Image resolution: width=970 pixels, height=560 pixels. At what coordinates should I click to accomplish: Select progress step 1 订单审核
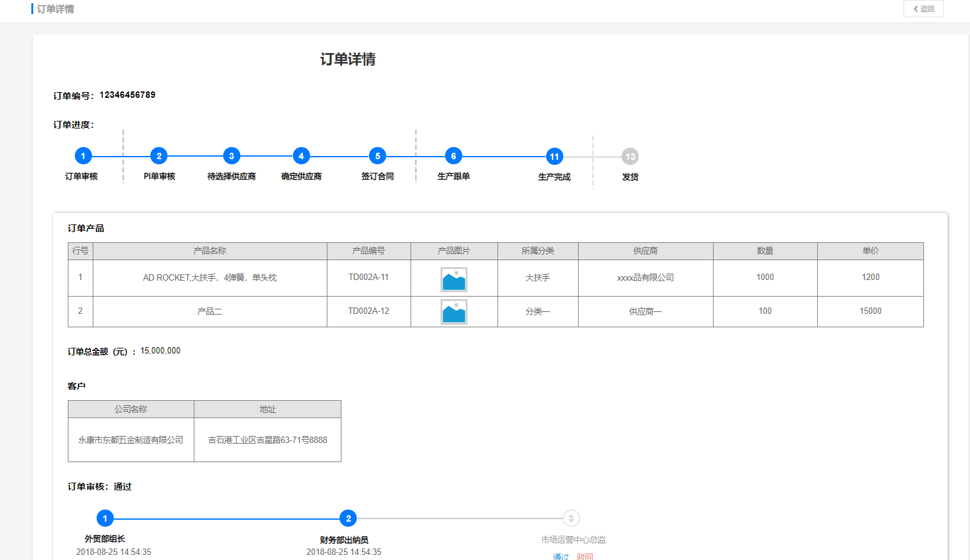pyautogui.click(x=83, y=156)
